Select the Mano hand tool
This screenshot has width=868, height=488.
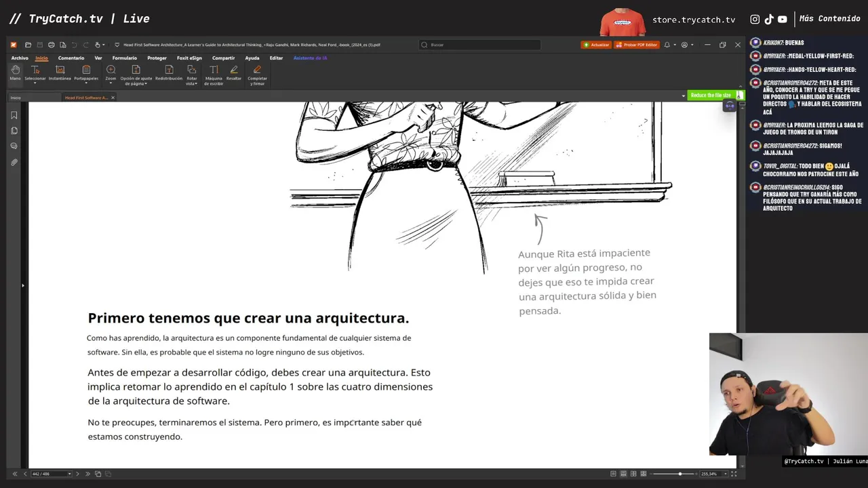15,73
